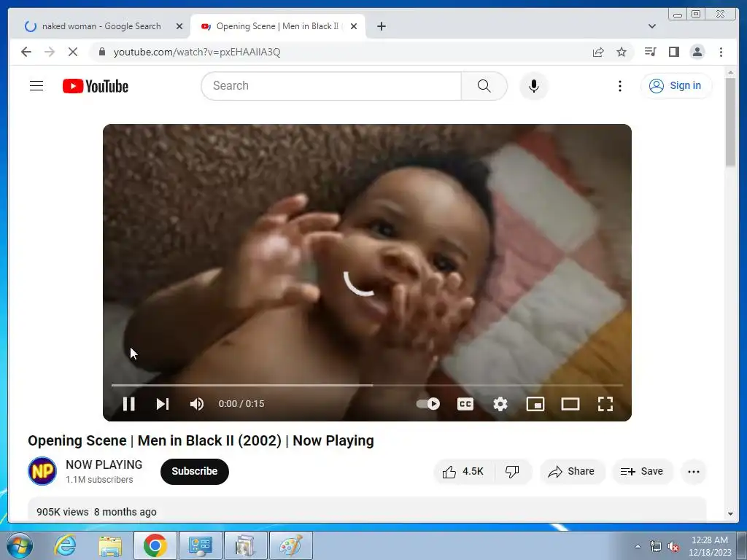The height and width of the screenshot is (560, 747).
Task: Toggle closed captions (CC)
Action: [x=465, y=404]
